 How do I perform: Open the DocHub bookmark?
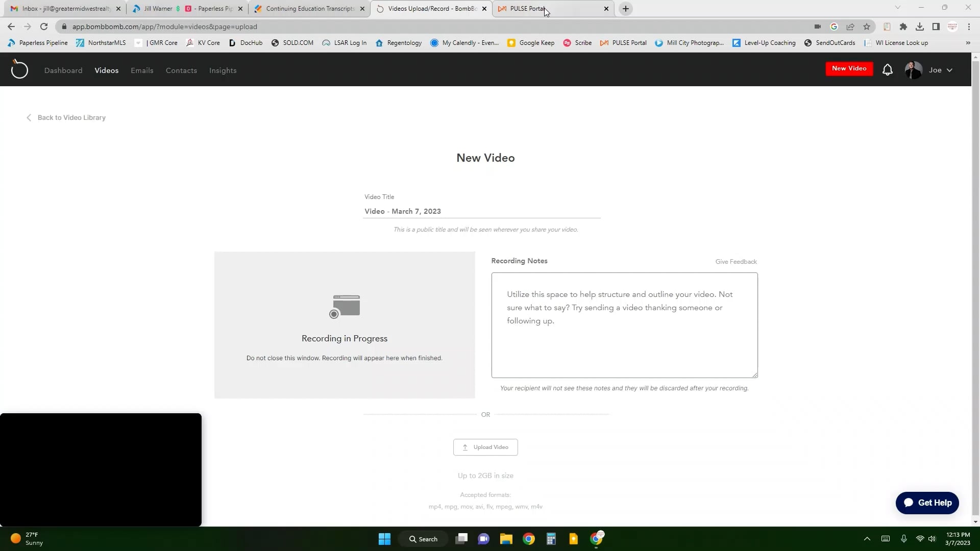click(246, 43)
